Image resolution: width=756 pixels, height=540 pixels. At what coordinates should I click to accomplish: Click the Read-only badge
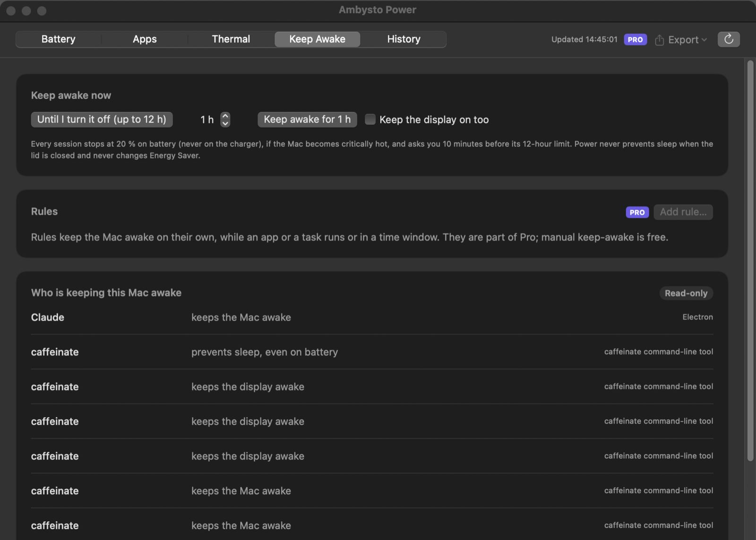686,293
